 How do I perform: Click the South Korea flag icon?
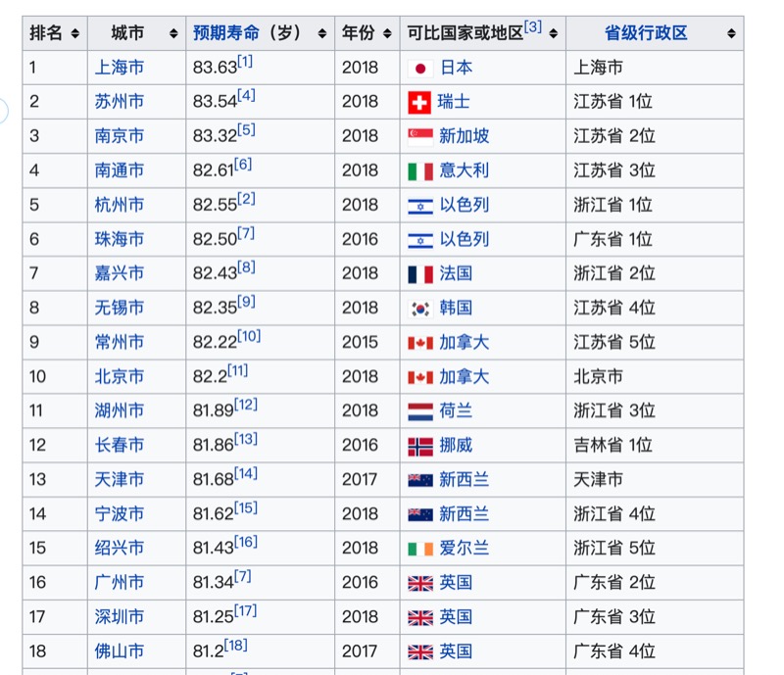[420, 308]
